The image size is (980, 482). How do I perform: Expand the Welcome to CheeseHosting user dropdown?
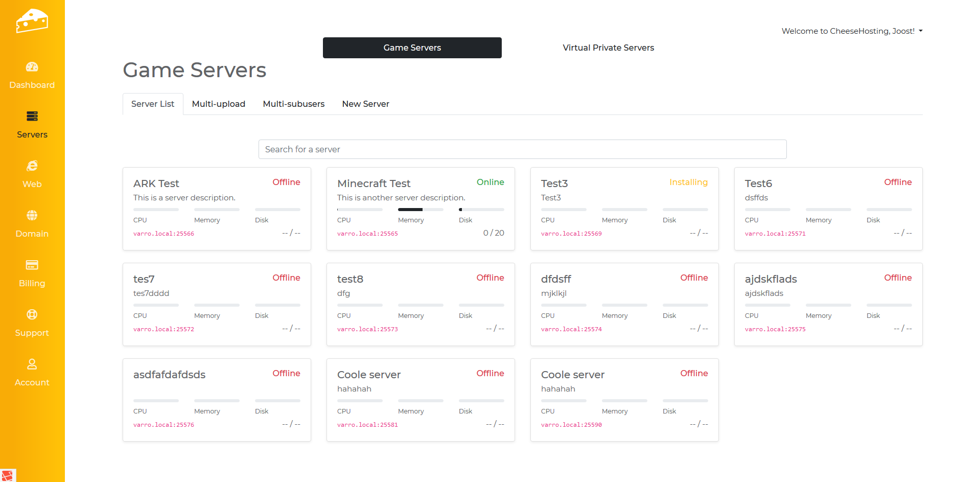(x=852, y=31)
